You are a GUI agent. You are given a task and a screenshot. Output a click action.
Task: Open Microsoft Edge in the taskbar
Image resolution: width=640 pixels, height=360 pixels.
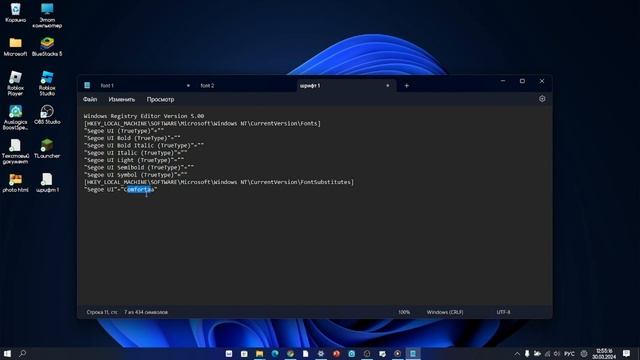click(x=275, y=353)
